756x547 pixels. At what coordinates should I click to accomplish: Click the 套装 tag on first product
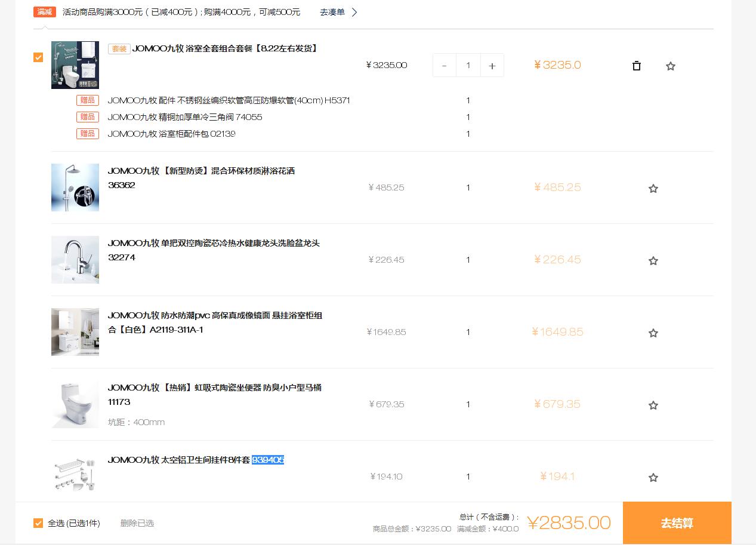[119, 48]
